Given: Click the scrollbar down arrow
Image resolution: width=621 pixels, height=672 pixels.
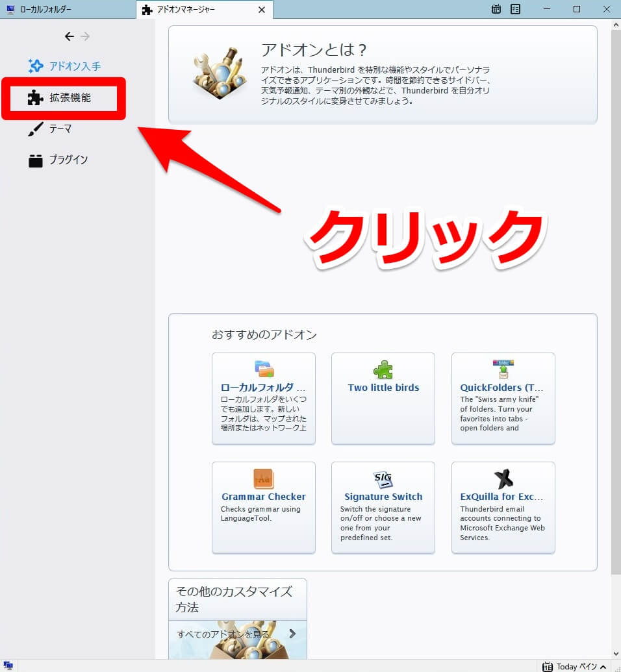Looking at the screenshot, I should (616, 654).
